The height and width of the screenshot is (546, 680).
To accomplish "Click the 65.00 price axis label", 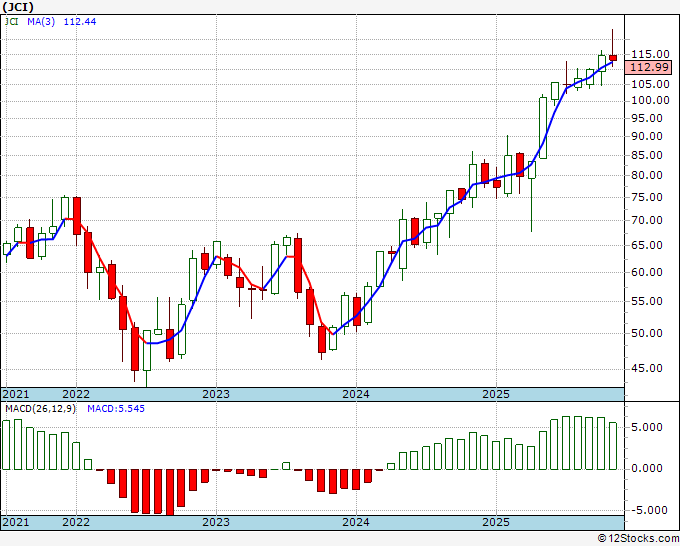I will [647, 245].
